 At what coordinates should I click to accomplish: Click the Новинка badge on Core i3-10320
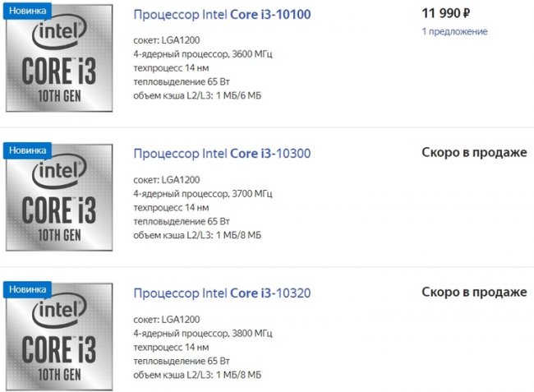tap(29, 289)
